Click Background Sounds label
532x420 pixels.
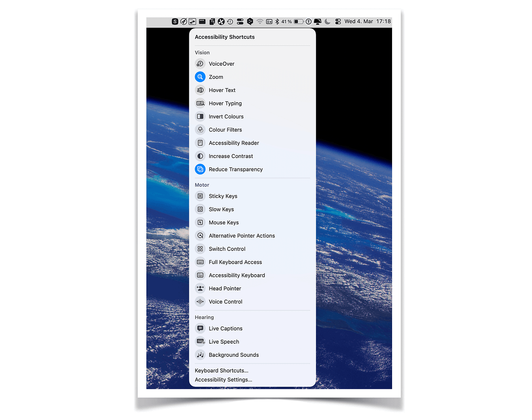tap(234, 355)
